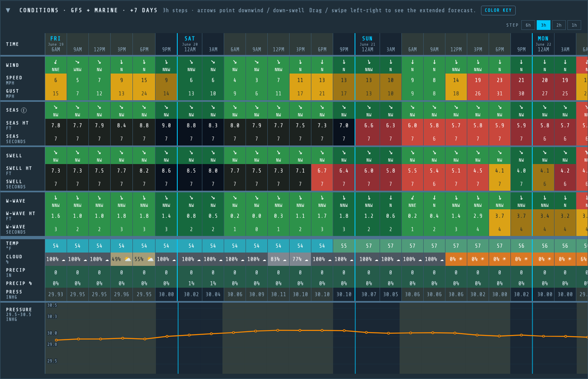Click Sunday 6PM wind speed 23 cell
The width and height of the screenshot is (588, 379).
click(500, 80)
